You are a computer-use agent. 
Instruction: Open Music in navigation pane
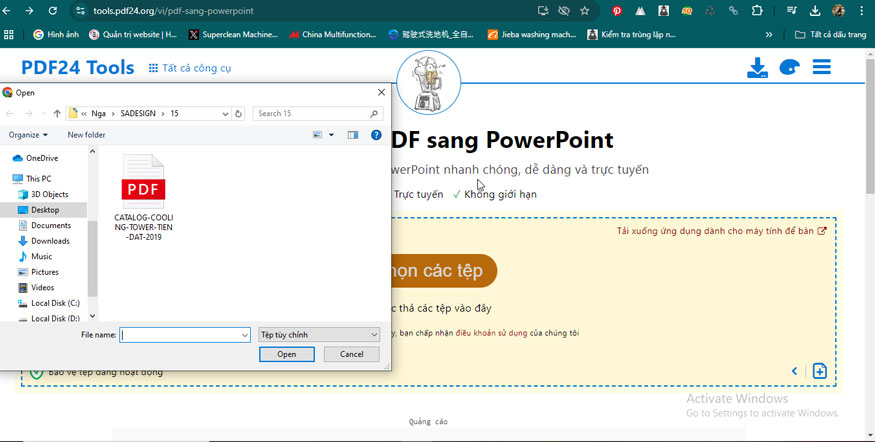click(x=41, y=257)
